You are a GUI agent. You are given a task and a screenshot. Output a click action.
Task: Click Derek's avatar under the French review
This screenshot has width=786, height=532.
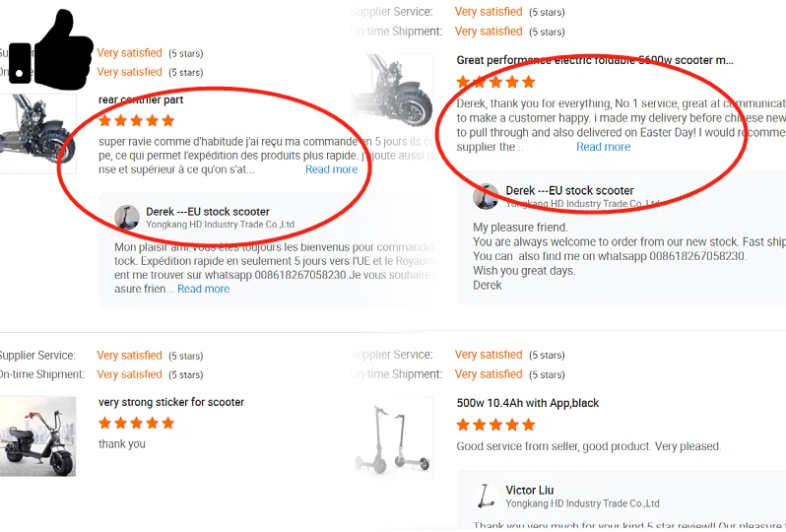127,218
